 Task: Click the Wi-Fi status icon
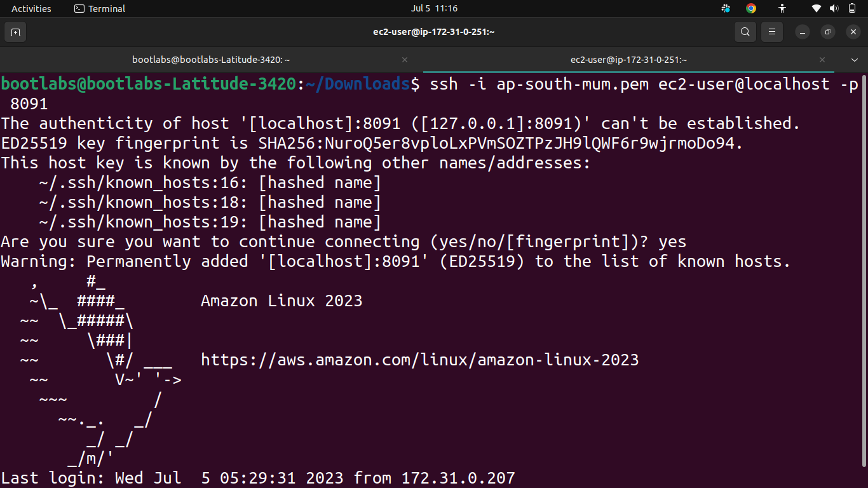tap(817, 8)
